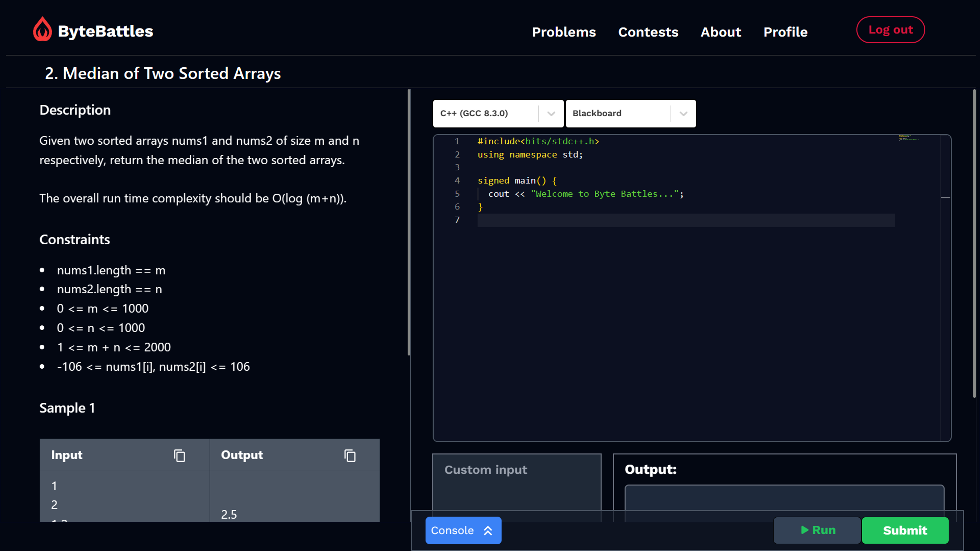Click the ByteBattles brand name

click(106, 31)
